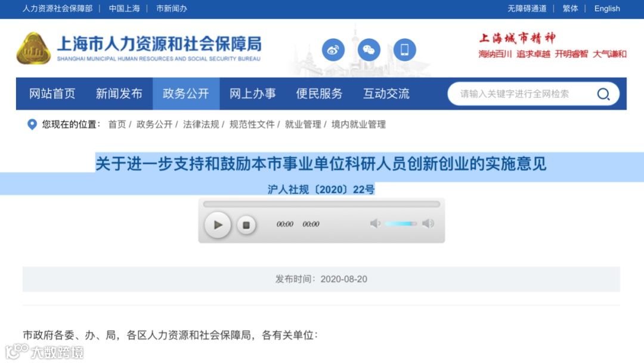Go to 境内就业管理 in breadcrumb
The width and height of the screenshot is (644, 364).
[358, 125]
